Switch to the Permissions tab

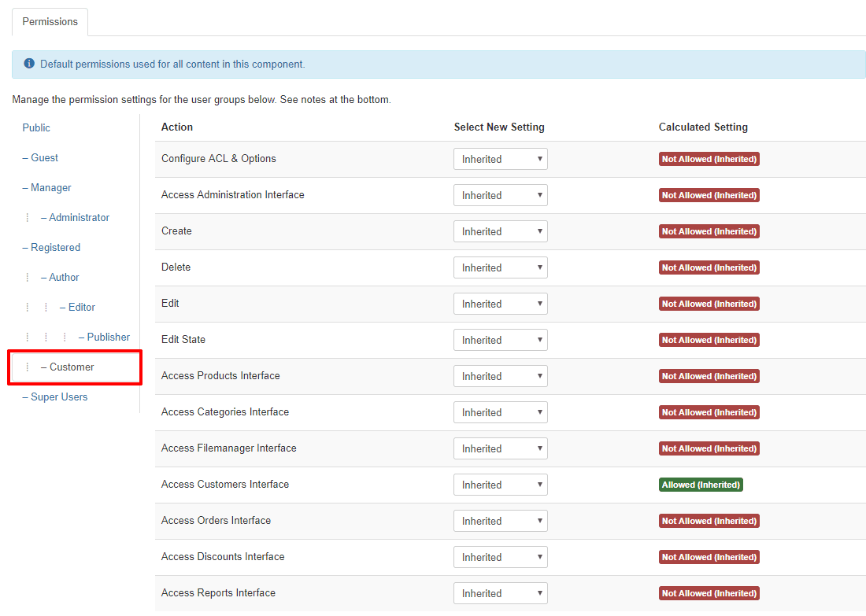pyautogui.click(x=50, y=21)
